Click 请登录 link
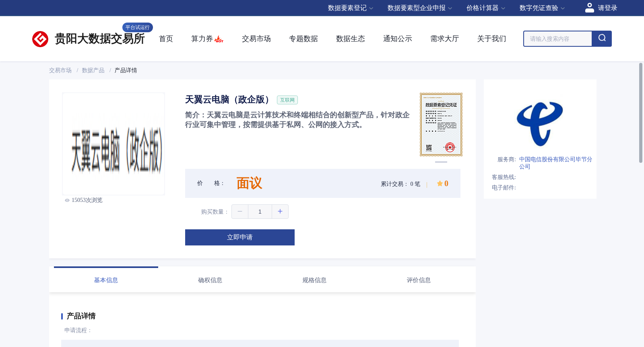This screenshot has width=644, height=347. (x=607, y=8)
